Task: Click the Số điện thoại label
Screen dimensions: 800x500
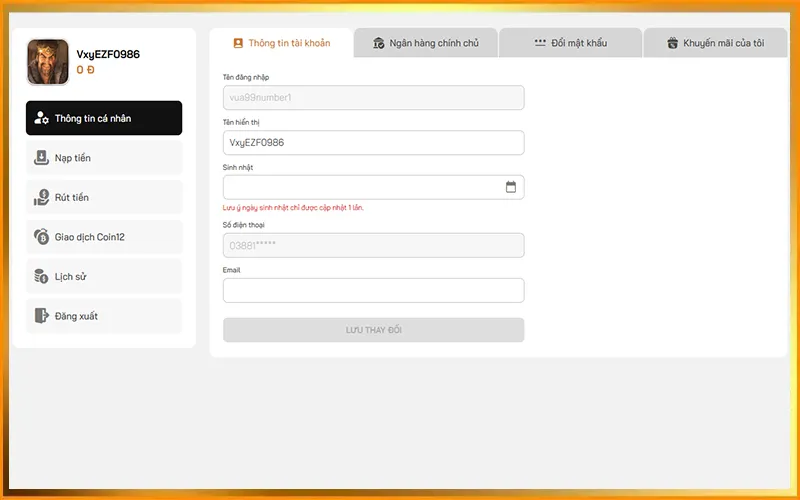Action: pos(244,225)
